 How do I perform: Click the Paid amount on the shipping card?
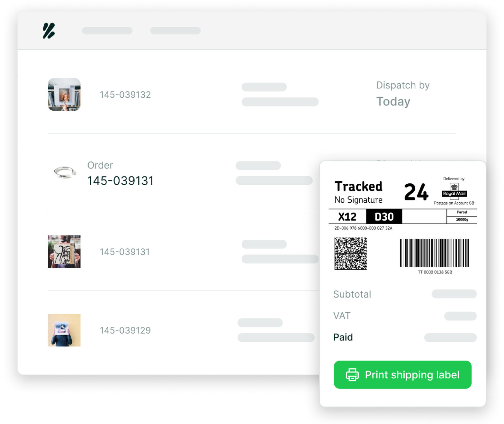click(x=450, y=337)
